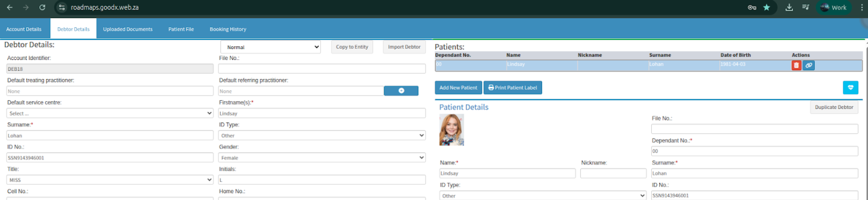Image resolution: width=868 pixels, height=200 pixels.
Task: Click the patient File No. field
Action: click(754, 129)
